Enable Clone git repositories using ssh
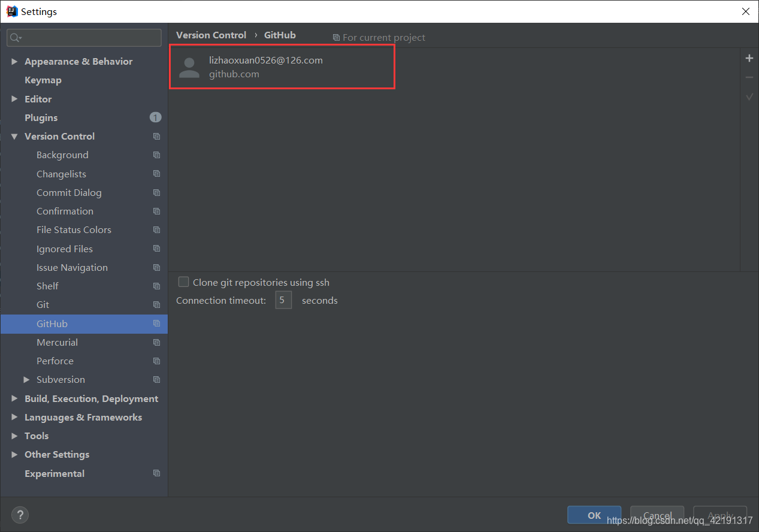759x532 pixels. click(184, 282)
